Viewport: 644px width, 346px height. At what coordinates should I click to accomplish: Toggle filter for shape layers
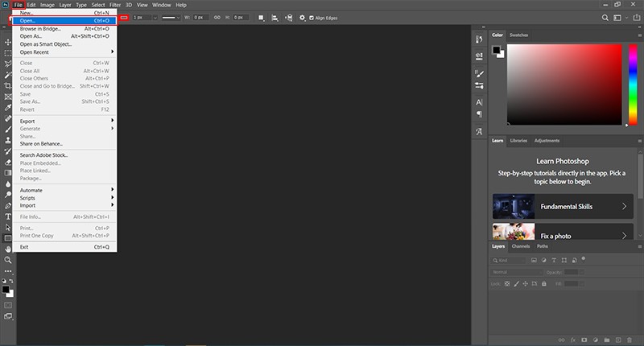[x=564, y=260]
